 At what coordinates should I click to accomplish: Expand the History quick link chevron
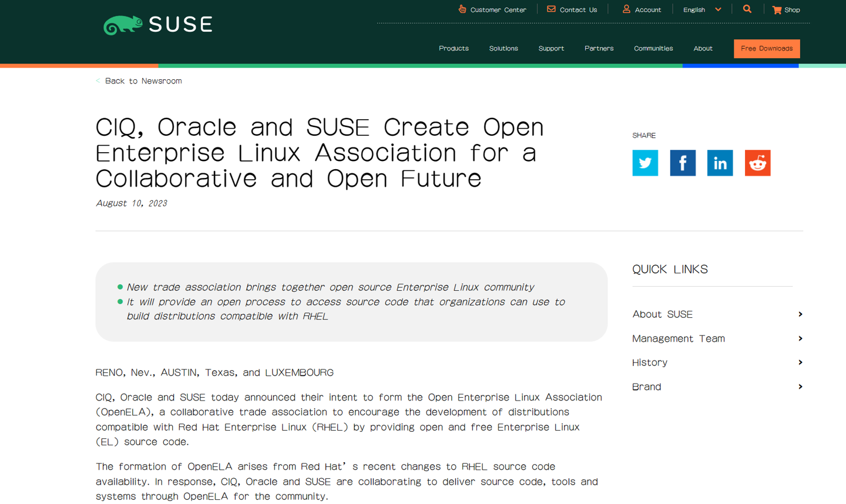pos(800,362)
